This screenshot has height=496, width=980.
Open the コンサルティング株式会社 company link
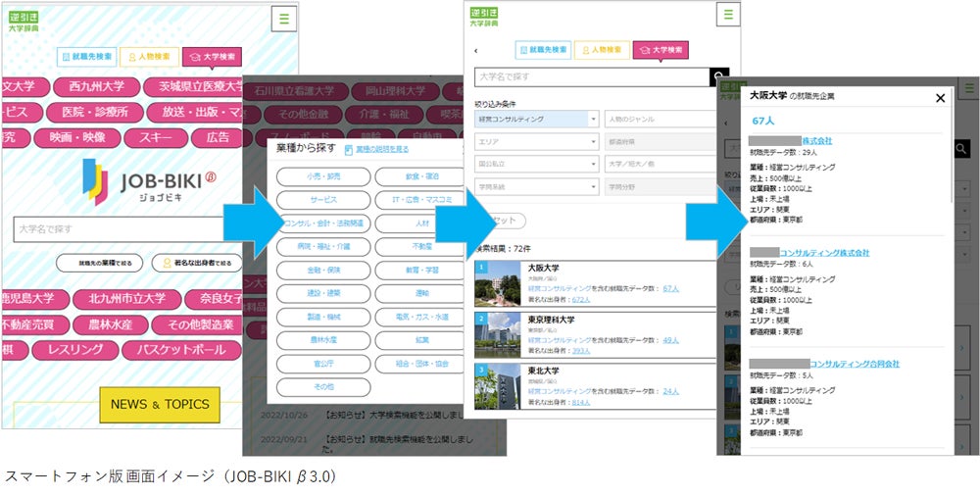point(824,253)
